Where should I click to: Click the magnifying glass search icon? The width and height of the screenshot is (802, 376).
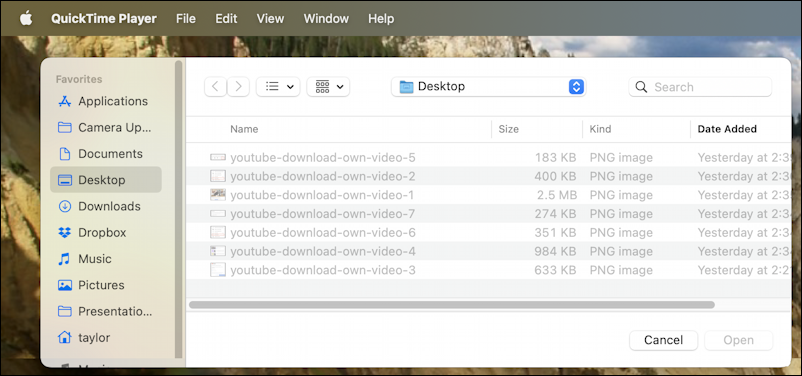click(641, 87)
